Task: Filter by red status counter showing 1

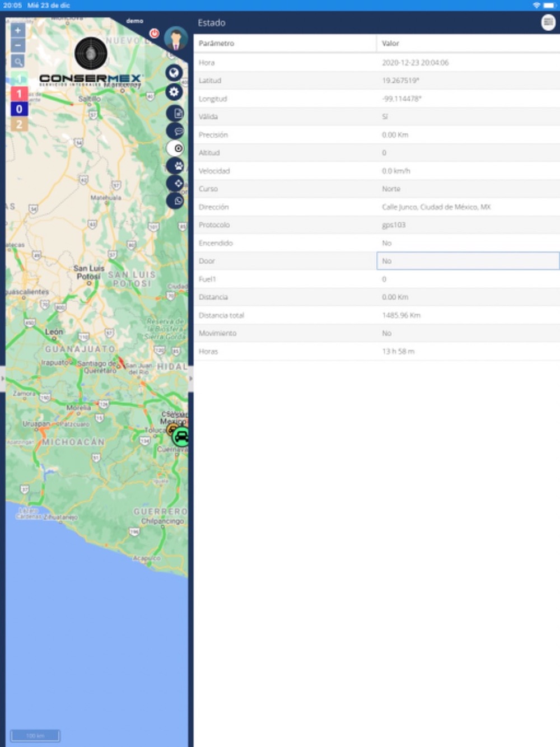Action: [x=19, y=94]
